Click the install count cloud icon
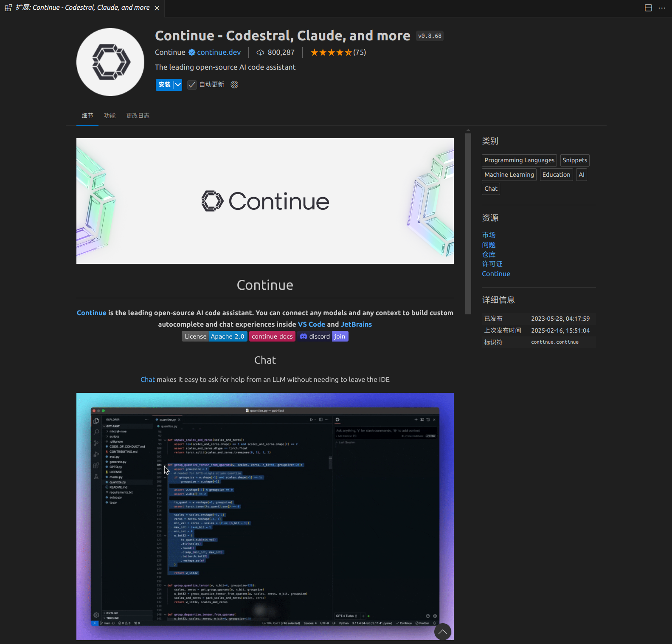 click(x=260, y=53)
